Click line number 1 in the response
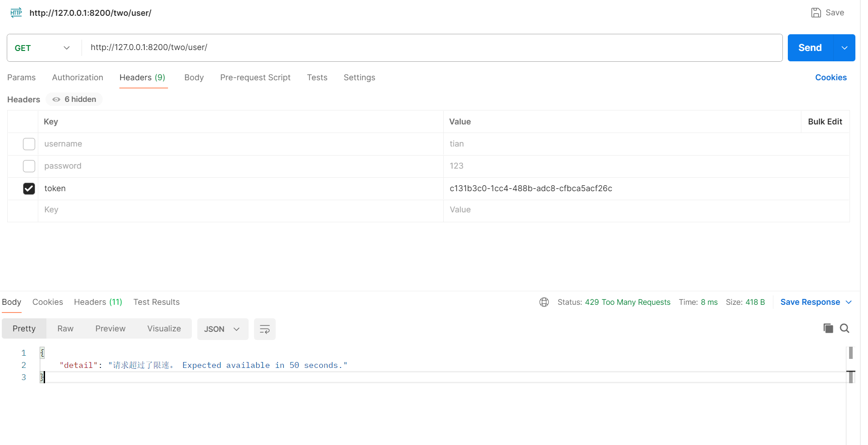The width and height of the screenshot is (868, 445). pyautogui.click(x=24, y=353)
